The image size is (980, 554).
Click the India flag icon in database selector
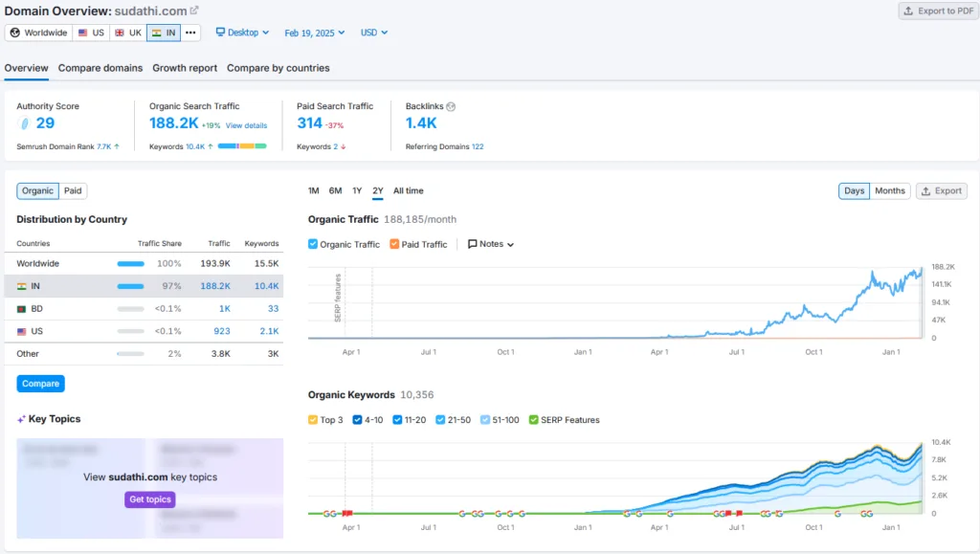[156, 33]
